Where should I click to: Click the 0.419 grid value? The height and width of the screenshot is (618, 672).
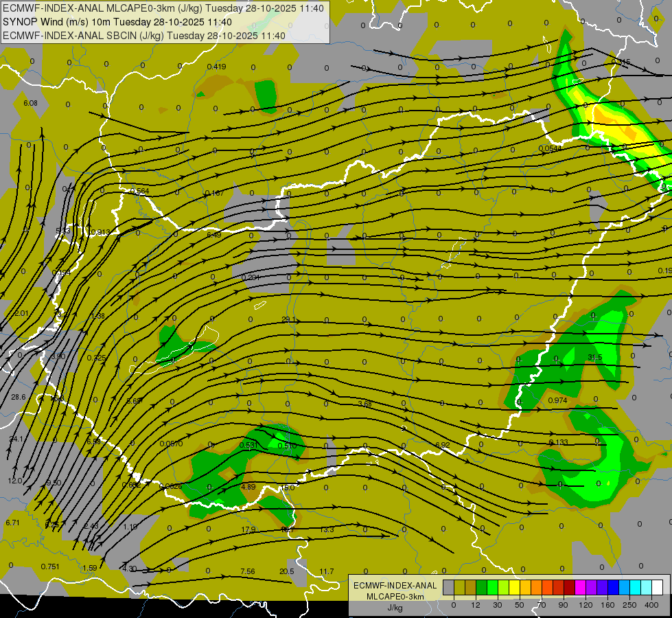[x=216, y=67]
